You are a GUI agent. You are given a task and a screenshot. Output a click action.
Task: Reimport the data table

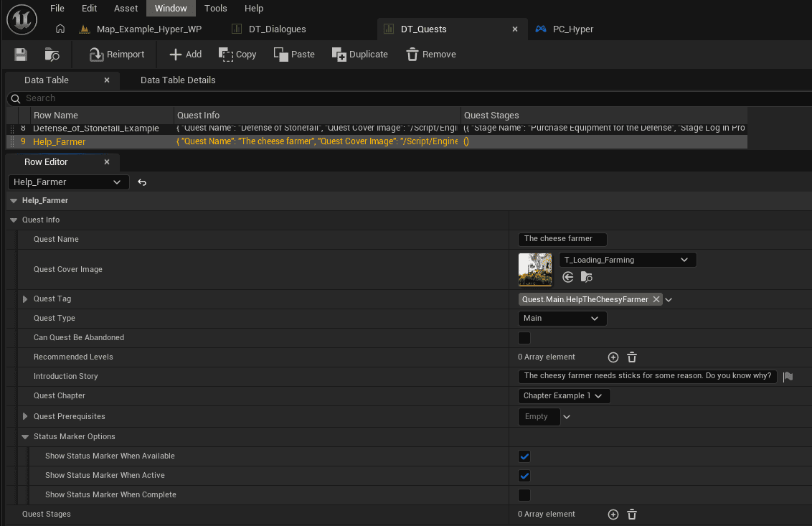(116, 55)
